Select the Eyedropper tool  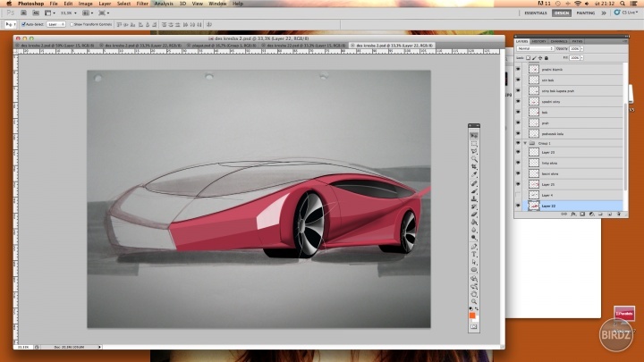pyautogui.click(x=474, y=175)
